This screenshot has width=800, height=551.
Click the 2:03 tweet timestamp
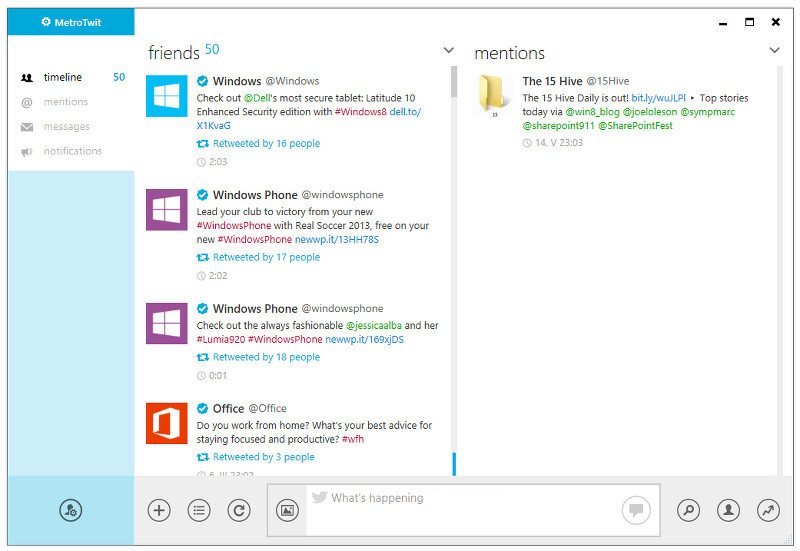click(x=218, y=162)
